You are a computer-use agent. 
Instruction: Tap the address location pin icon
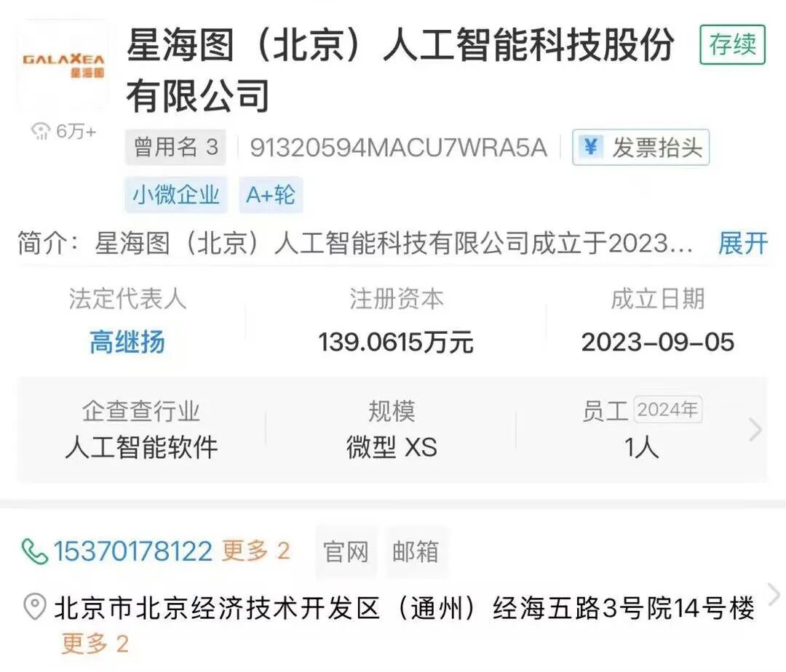click(x=35, y=607)
